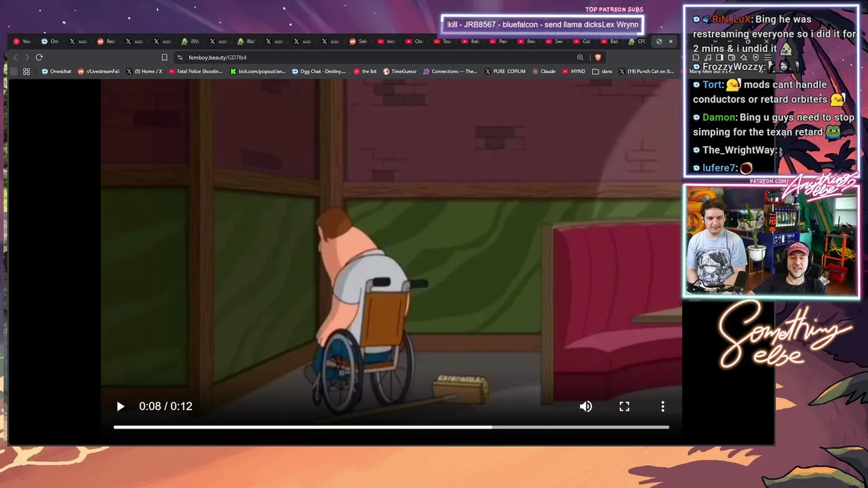The width and height of the screenshot is (868, 488).
Task: Click the Tort username in chat
Action: 712,85
